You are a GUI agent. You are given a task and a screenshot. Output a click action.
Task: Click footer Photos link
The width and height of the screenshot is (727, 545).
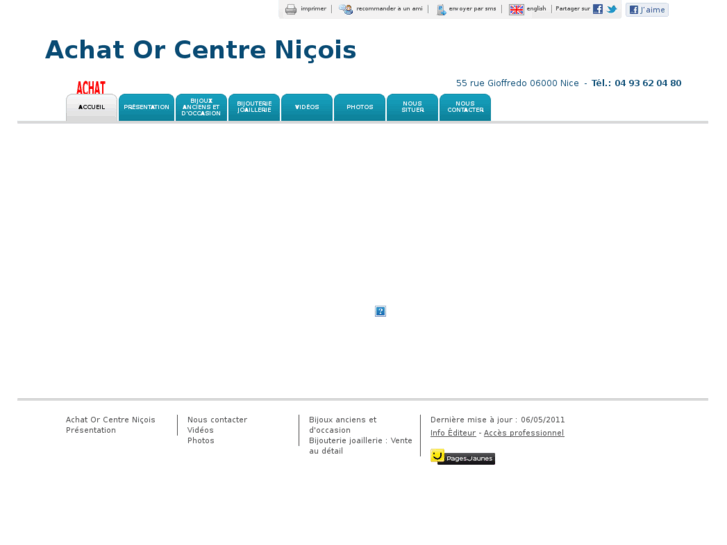pos(201,441)
